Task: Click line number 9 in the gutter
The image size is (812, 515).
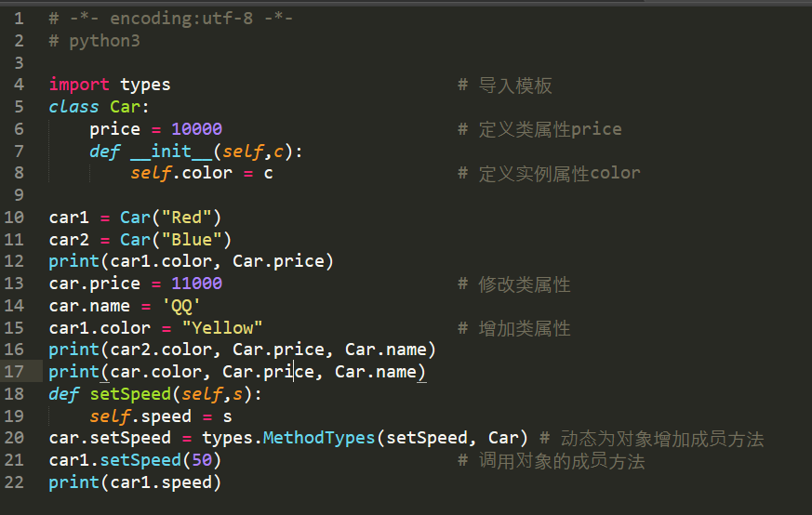Action: [19, 195]
